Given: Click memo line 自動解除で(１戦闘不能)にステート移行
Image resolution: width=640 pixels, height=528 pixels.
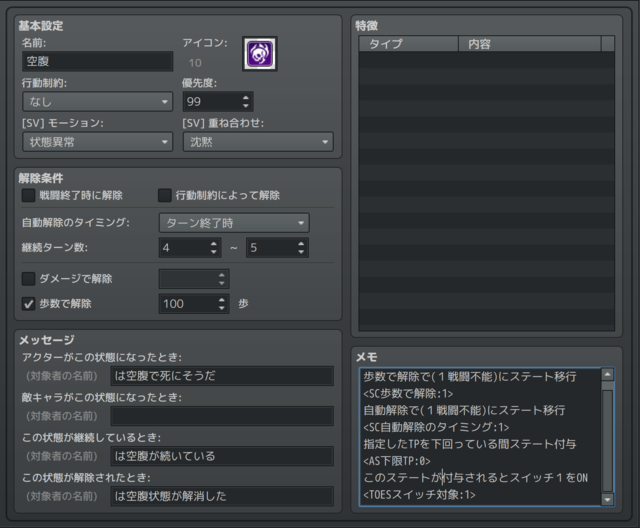Looking at the screenshot, I should coord(464,410).
